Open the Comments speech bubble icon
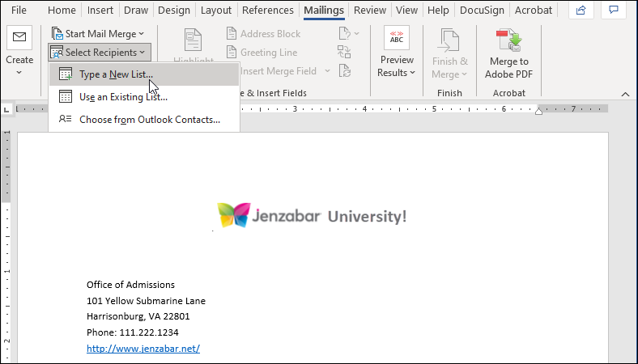This screenshot has height=364, width=638. tap(615, 11)
